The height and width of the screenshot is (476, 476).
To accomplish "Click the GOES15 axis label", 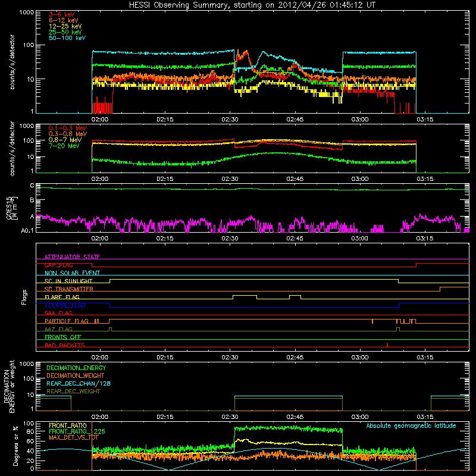I will coord(12,208).
